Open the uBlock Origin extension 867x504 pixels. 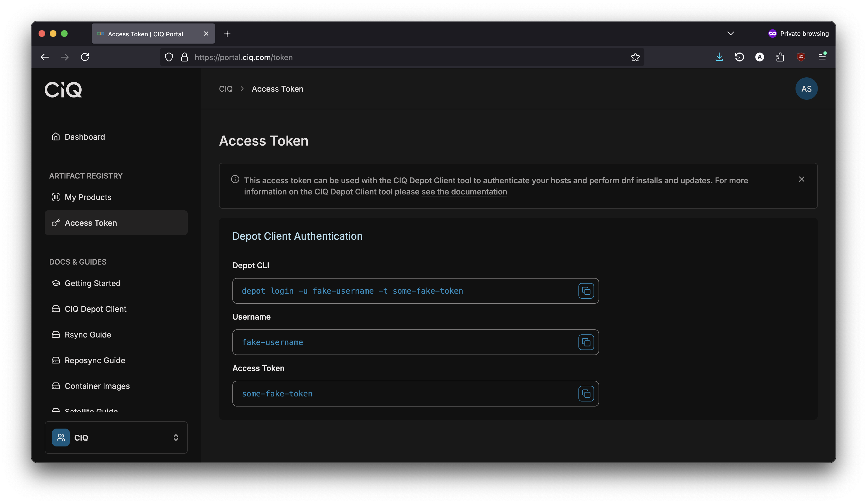point(801,57)
